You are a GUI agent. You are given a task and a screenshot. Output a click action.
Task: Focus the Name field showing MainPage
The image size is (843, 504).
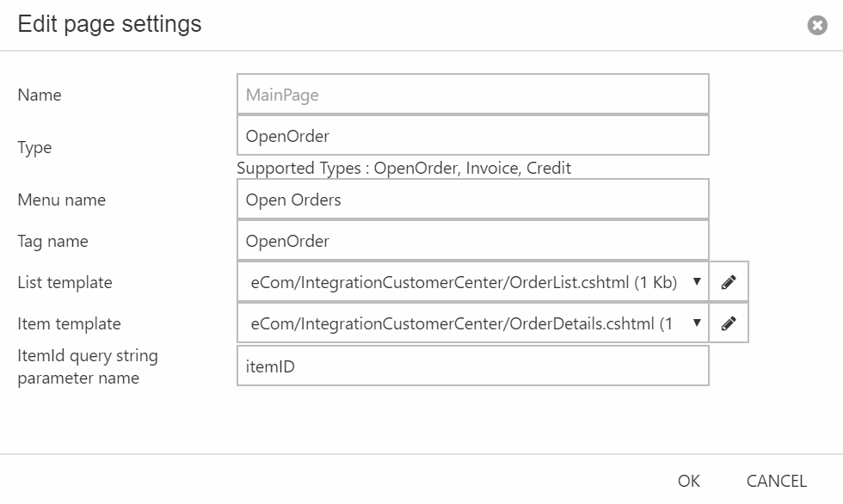click(472, 95)
